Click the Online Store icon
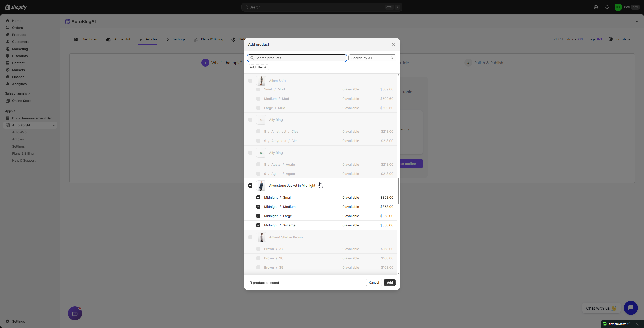 point(8,101)
